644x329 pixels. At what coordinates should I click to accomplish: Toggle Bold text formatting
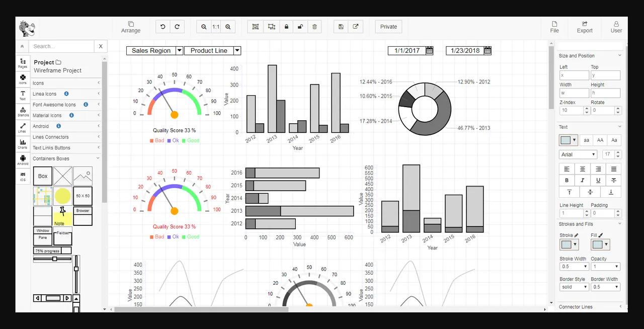[567, 180]
